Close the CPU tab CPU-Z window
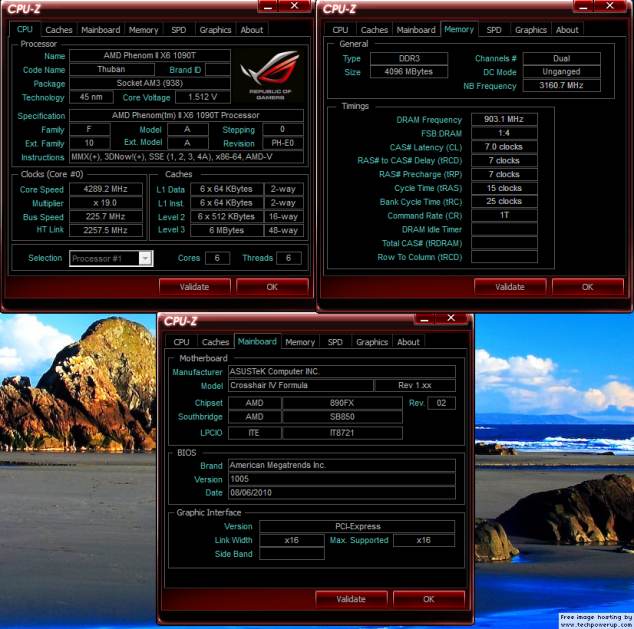Image resolution: width=634 pixels, height=629 pixels. (295, 6)
